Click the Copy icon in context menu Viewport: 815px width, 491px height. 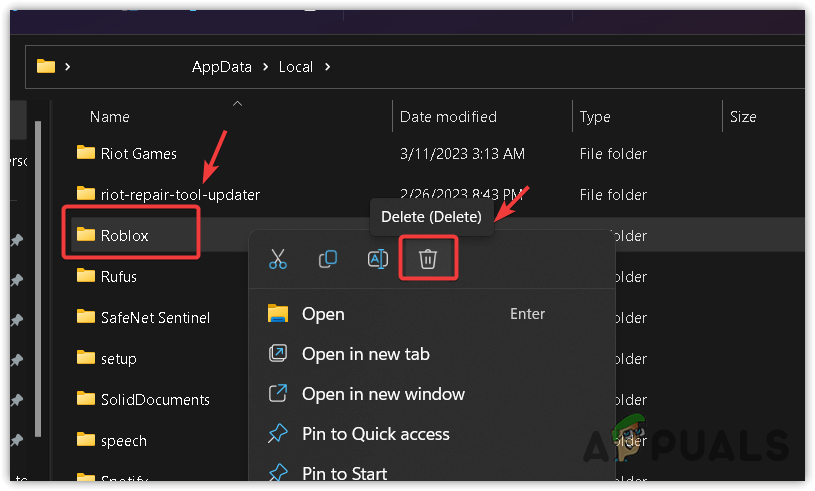click(x=328, y=259)
